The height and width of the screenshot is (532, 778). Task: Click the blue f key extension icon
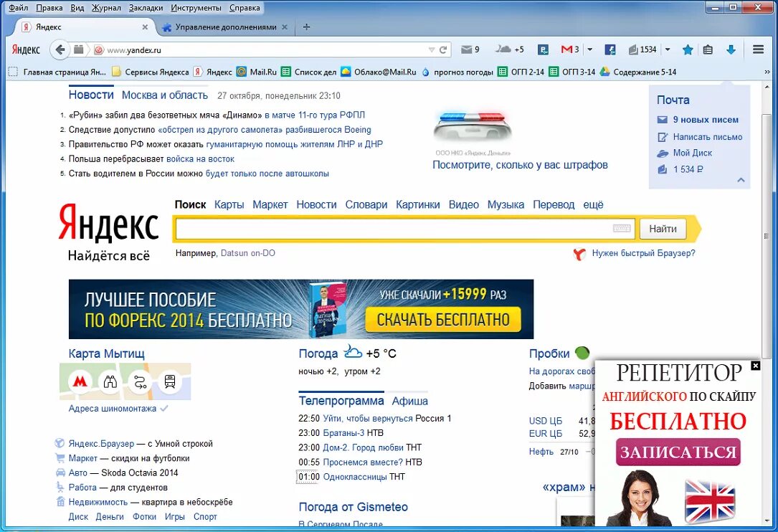(x=609, y=49)
